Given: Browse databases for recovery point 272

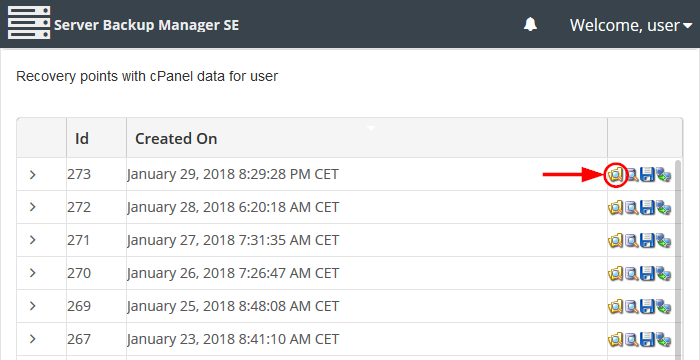Looking at the screenshot, I should tap(632, 208).
